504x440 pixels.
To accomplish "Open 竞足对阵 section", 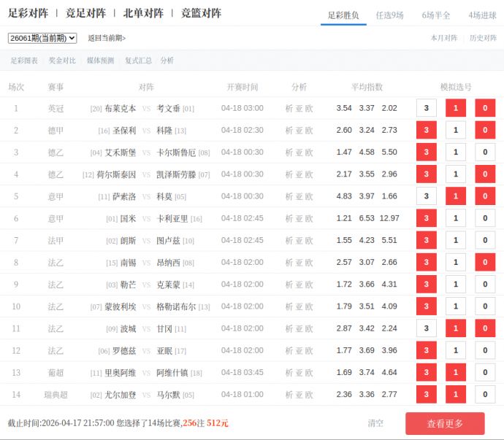I will coord(85,13).
